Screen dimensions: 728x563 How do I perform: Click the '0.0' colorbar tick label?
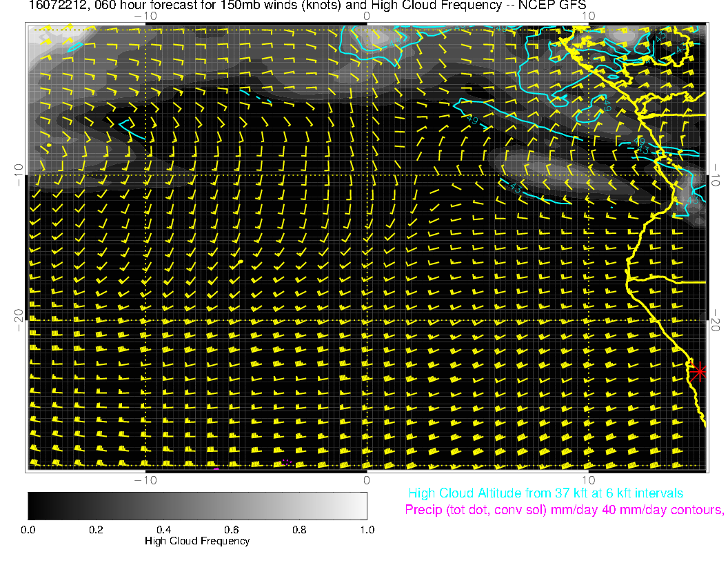[x=28, y=530]
